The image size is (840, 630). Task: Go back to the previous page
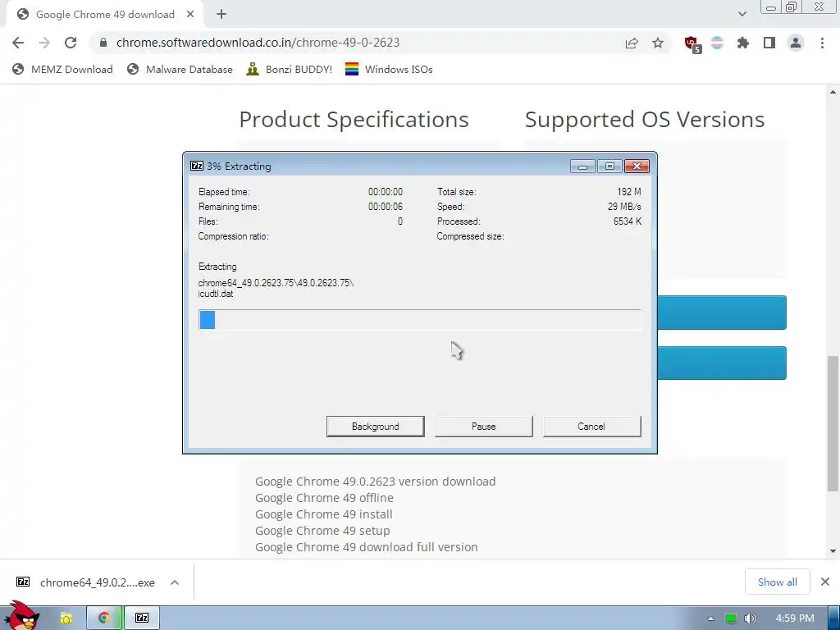coord(18,43)
